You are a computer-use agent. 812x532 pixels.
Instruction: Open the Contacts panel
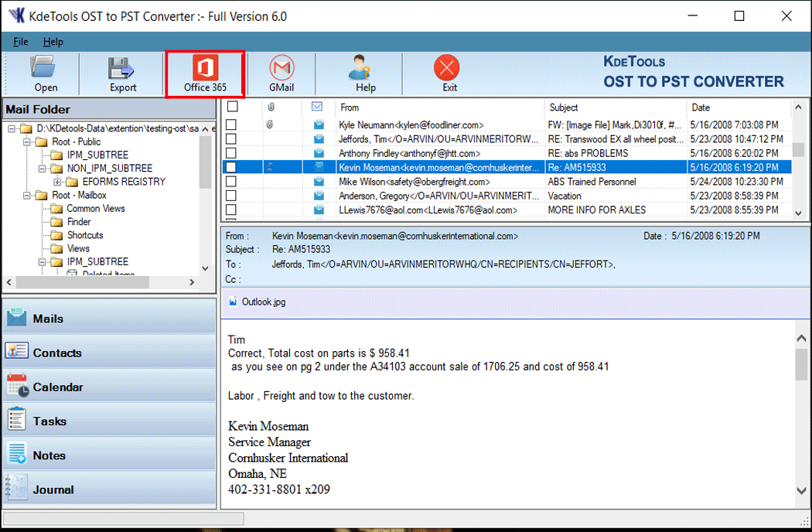109,353
